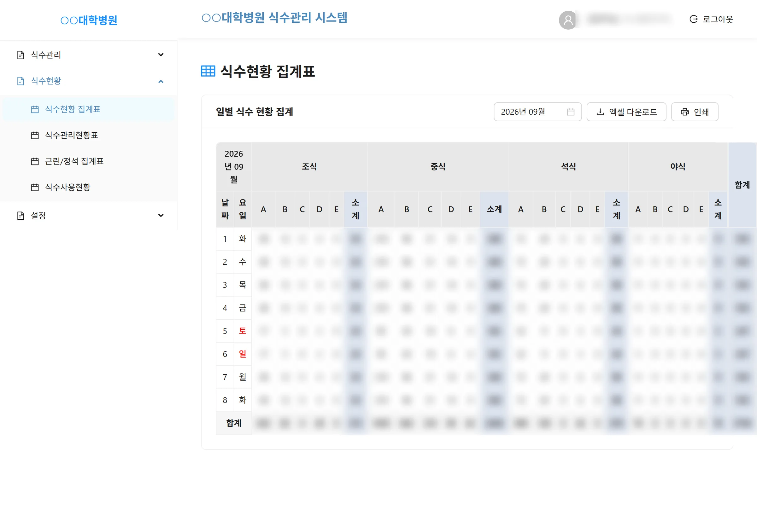The width and height of the screenshot is (757, 532).
Task: Click the 조식 column group header
Action: [x=309, y=166]
